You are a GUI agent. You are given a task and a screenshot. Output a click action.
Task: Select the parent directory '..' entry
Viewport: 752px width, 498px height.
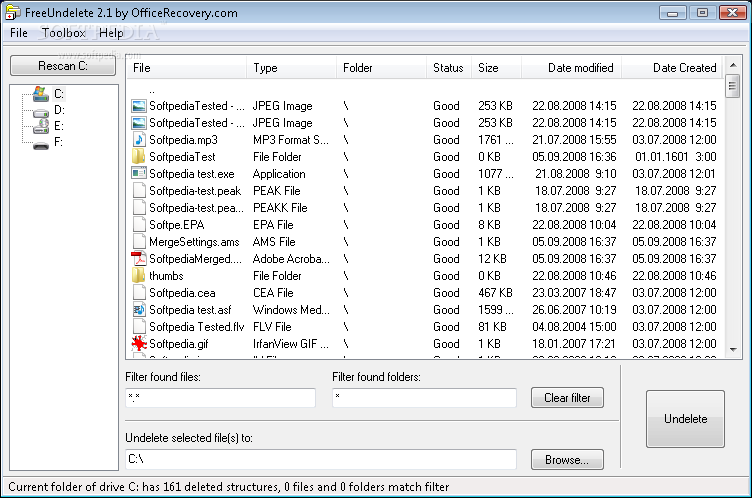[x=152, y=90]
